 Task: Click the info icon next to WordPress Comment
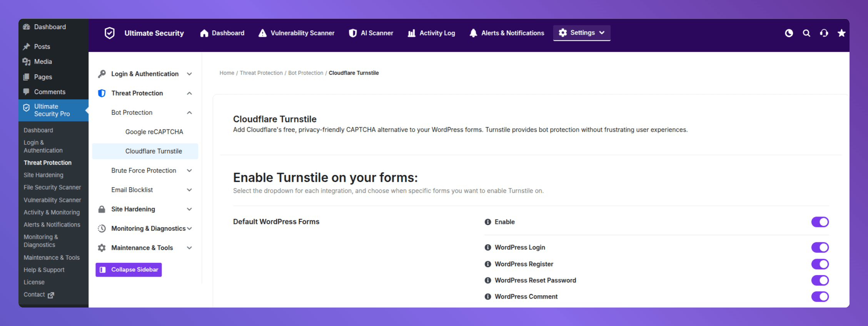tap(488, 296)
